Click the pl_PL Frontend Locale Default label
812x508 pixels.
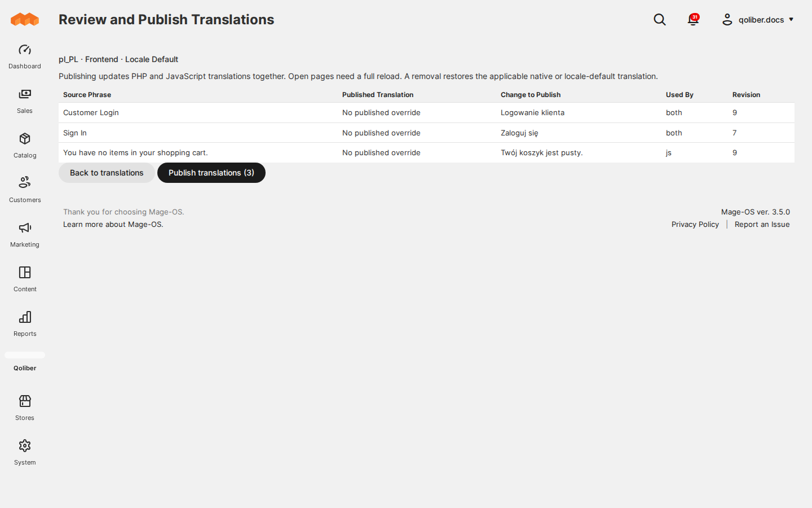tap(118, 59)
